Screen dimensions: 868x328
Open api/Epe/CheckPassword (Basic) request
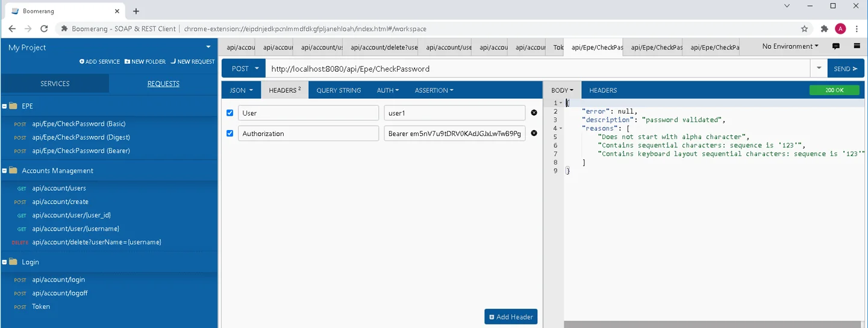point(78,124)
